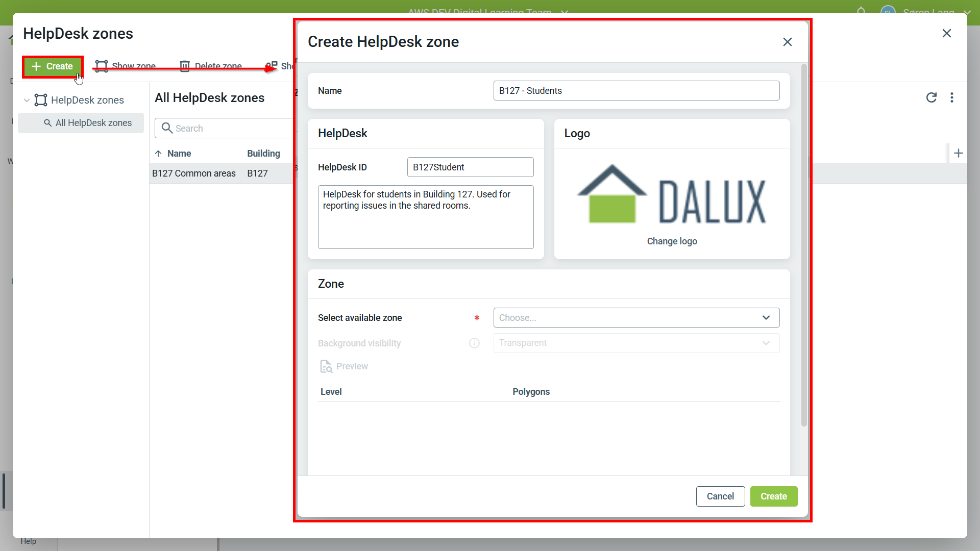This screenshot has height=551, width=980.
Task: Sort by the Name column header
Action: coord(179,154)
